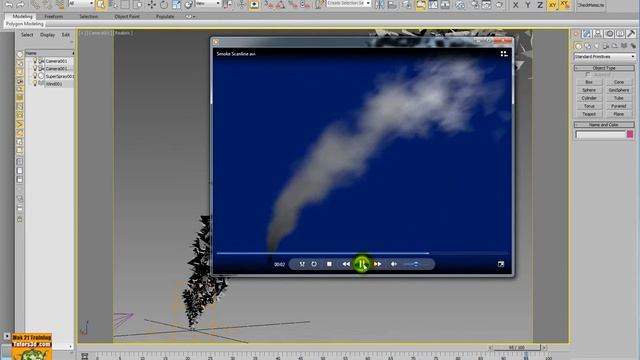Open the scene explorer Select menu

pos(27,35)
